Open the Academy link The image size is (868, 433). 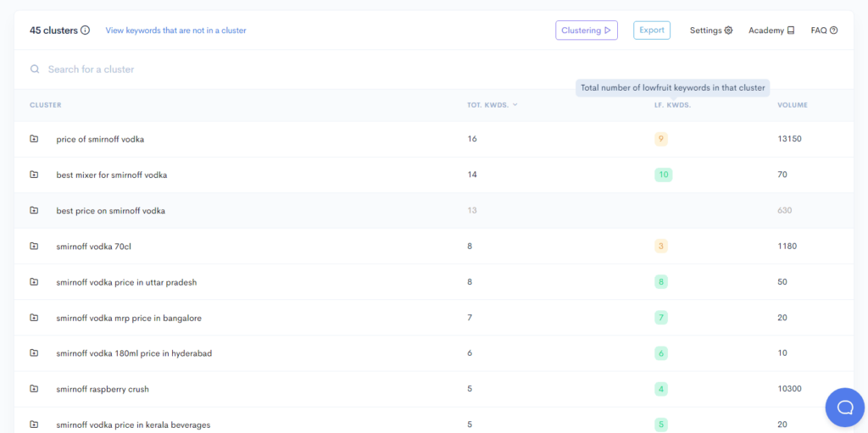[x=771, y=31]
